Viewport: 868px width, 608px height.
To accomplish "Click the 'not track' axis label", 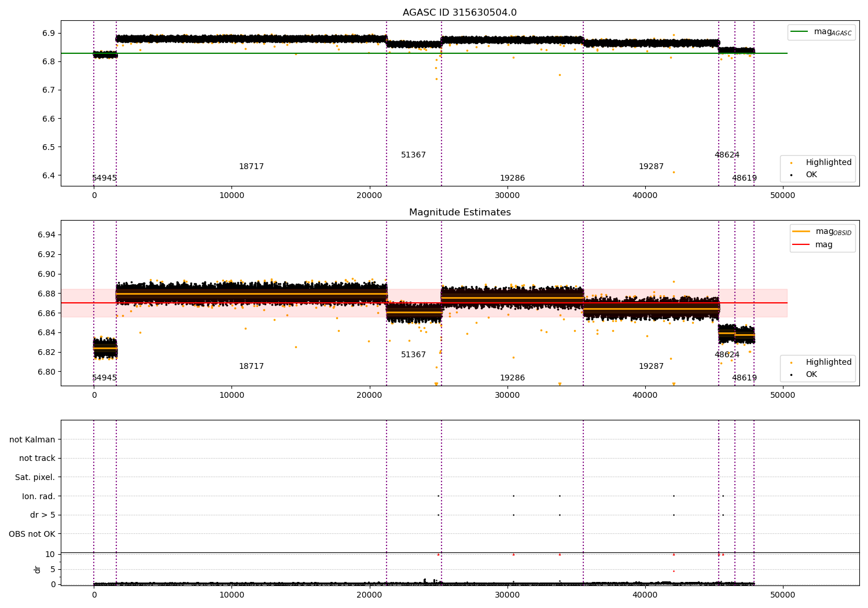I will click(x=37, y=459).
